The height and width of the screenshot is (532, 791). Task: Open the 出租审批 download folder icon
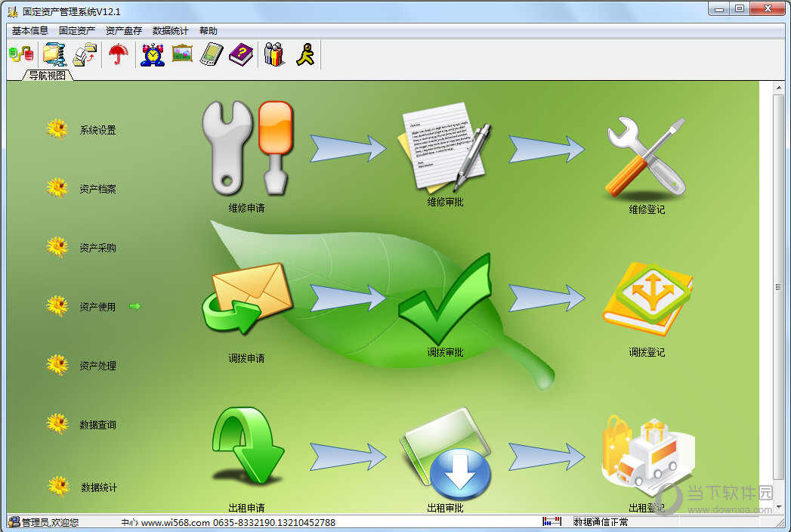coord(446,453)
